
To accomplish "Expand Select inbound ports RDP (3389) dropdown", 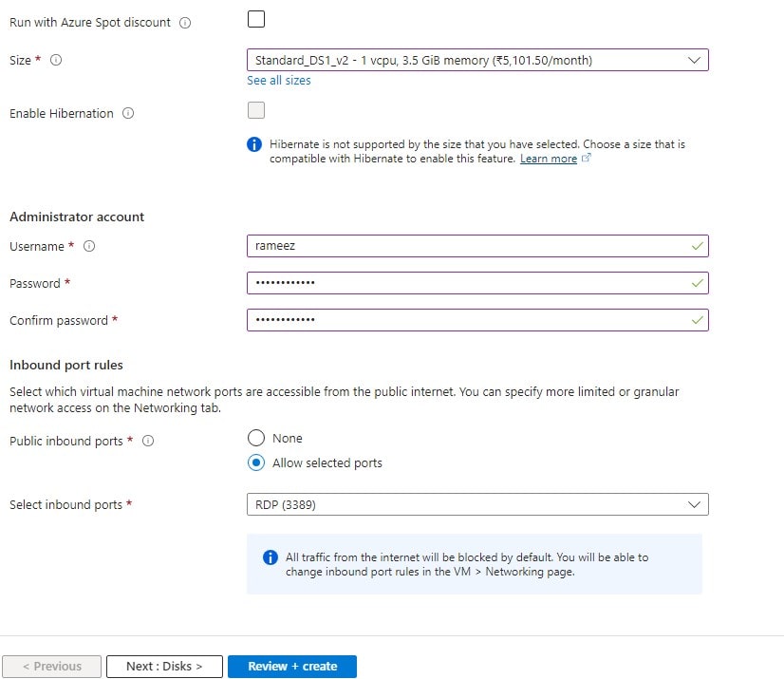I will point(477,504).
